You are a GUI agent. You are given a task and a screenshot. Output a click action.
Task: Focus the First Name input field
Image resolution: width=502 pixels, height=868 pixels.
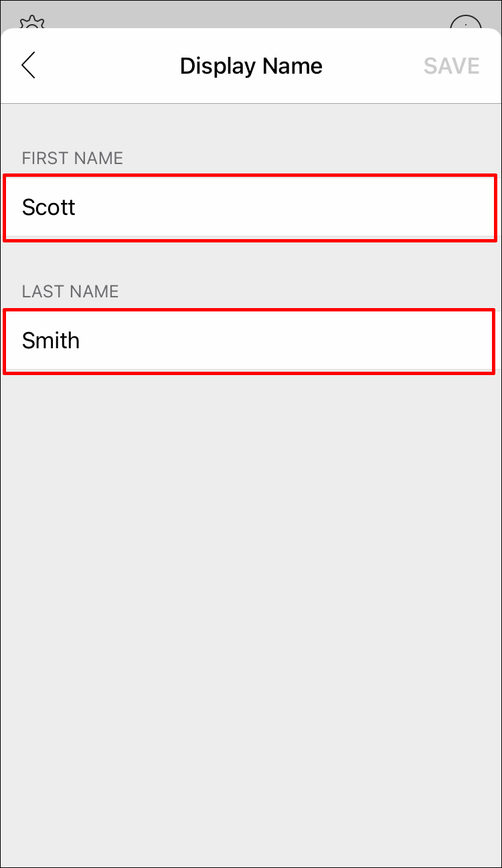pyautogui.click(x=250, y=207)
